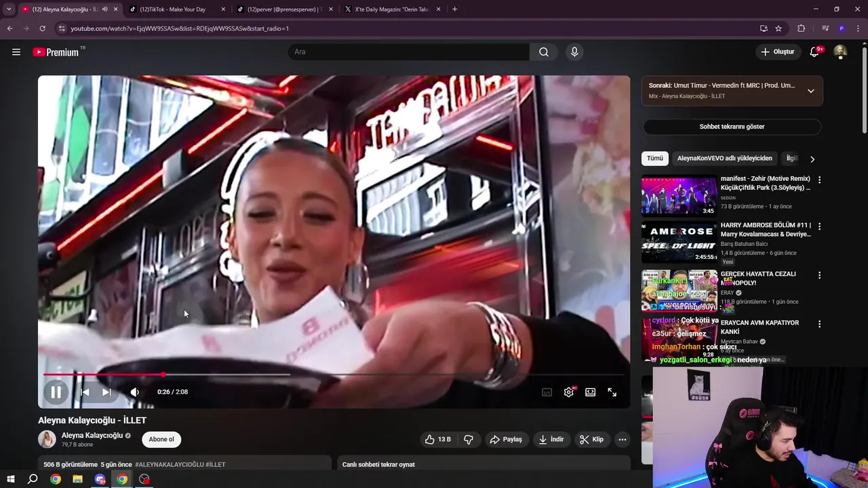Image resolution: width=868 pixels, height=488 pixels.
Task: Skip to next video in mix
Action: 106,392
